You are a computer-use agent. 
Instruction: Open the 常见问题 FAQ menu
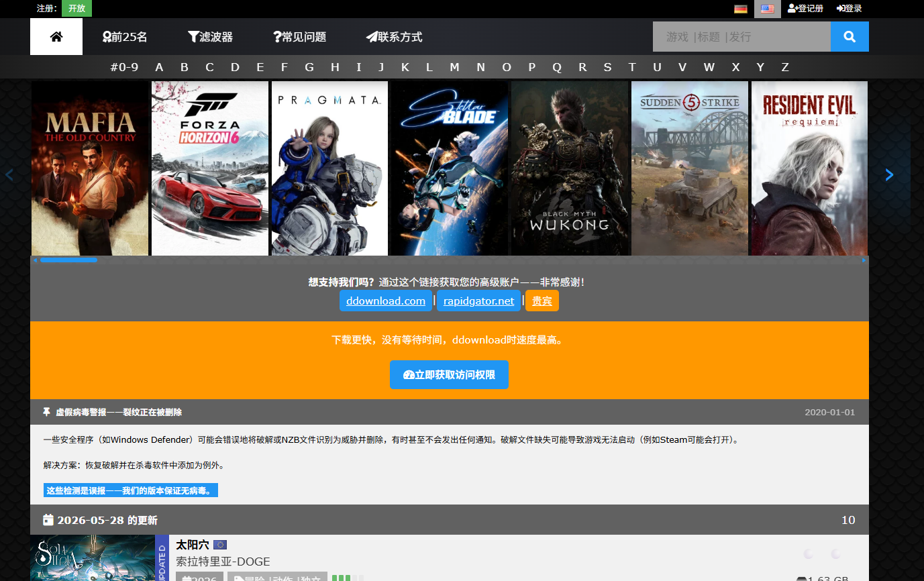click(299, 37)
